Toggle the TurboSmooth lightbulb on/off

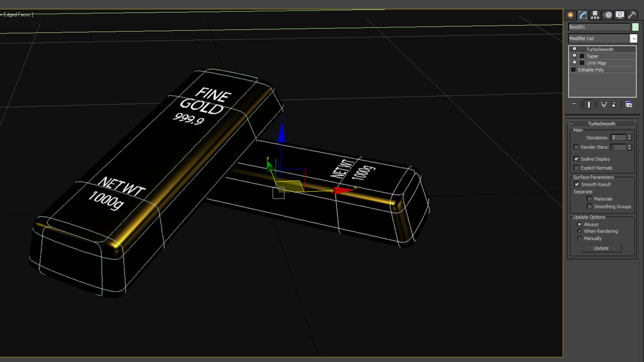pos(574,49)
